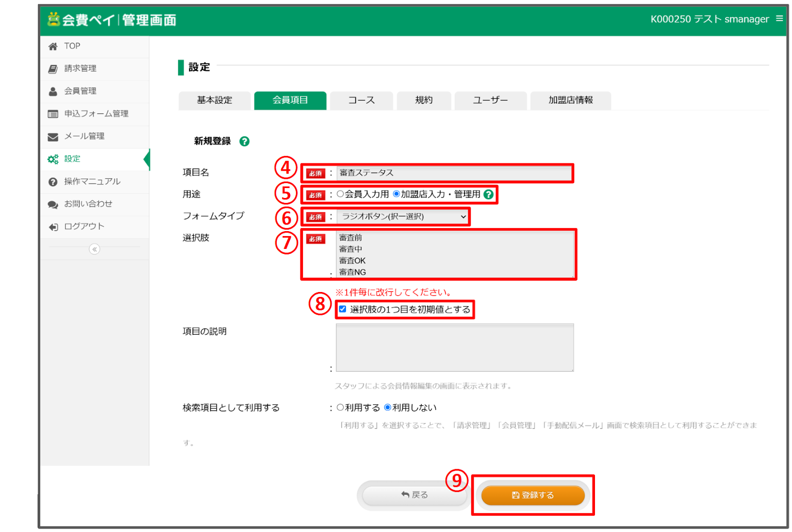The image size is (792, 532).
Task: Select 利用する for search item option
Action: 341,408
